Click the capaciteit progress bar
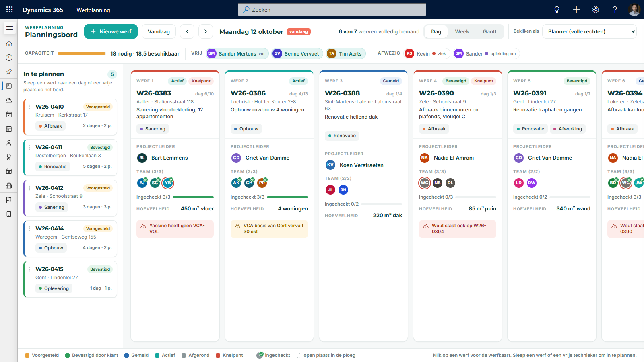 (82, 53)
